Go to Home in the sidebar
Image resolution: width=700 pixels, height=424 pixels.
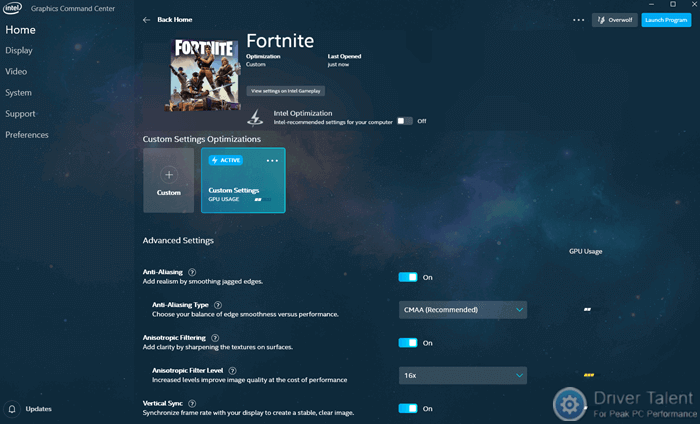pos(21,30)
